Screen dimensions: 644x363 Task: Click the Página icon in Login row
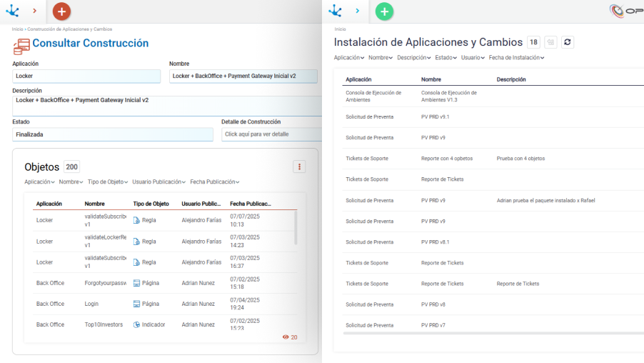pyautogui.click(x=136, y=304)
